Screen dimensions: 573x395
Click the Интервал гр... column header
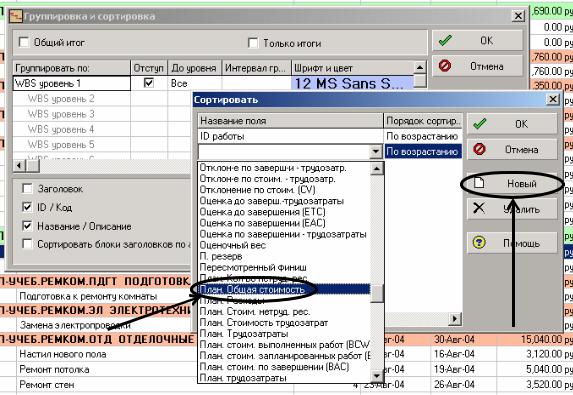(257, 68)
